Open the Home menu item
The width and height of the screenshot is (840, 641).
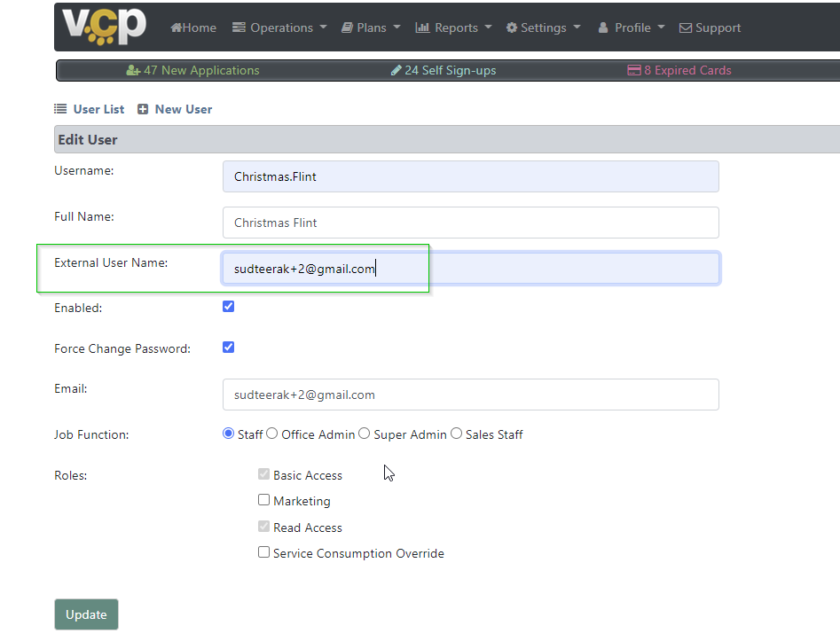tap(193, 27)
